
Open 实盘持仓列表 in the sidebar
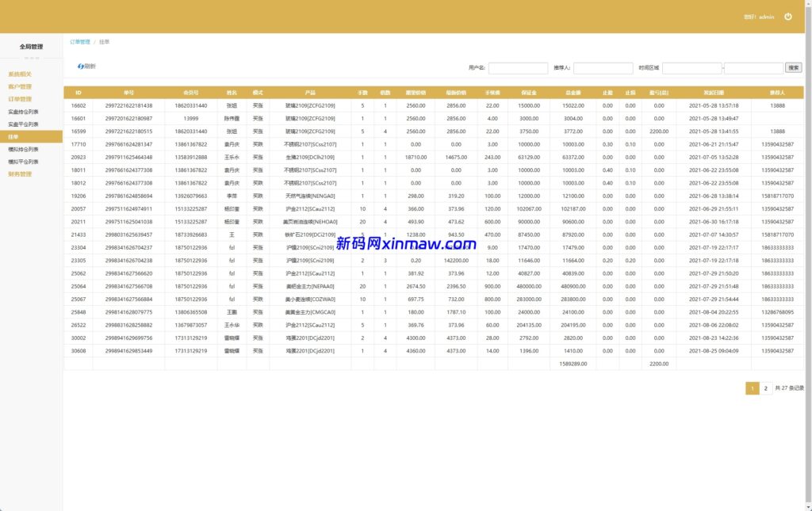[23, 112]
